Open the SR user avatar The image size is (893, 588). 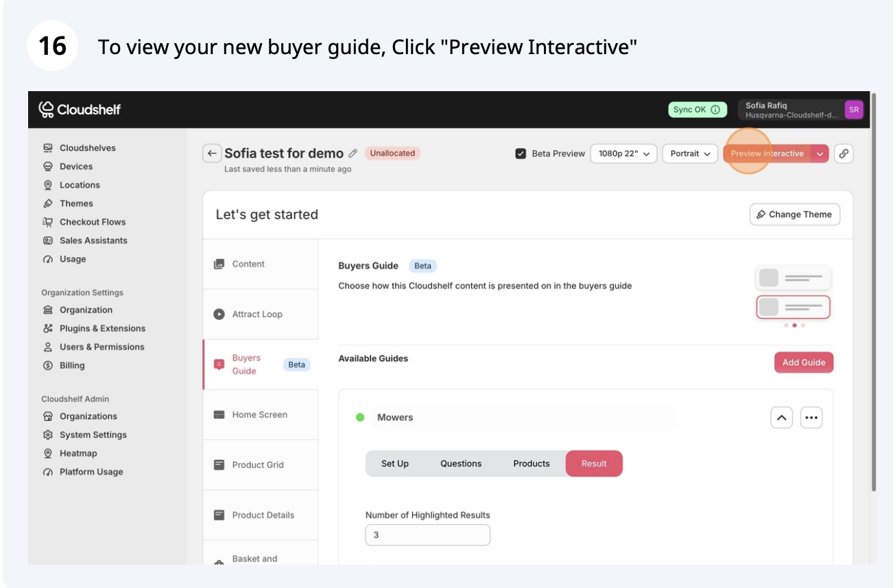pos(853,110)
